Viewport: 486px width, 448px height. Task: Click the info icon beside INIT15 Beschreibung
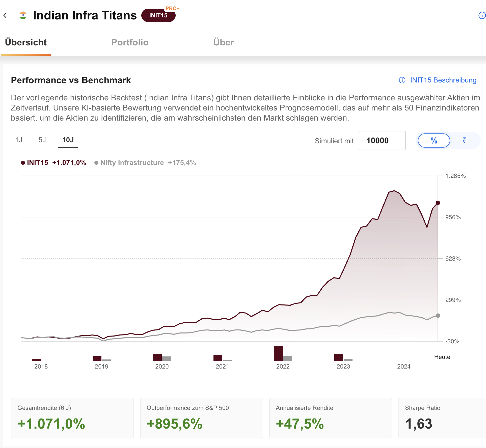tap(402, 80)
